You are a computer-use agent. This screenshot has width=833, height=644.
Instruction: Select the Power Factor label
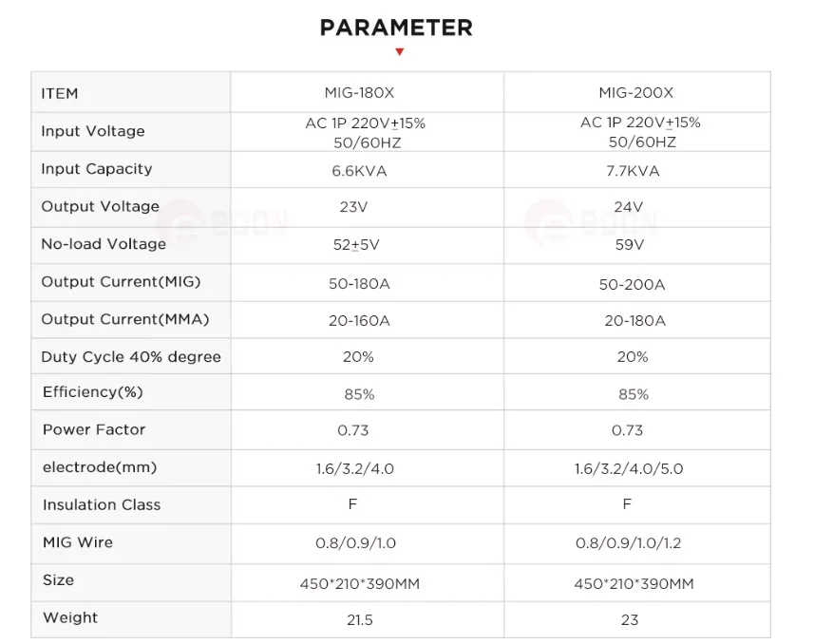pos(94,429)
